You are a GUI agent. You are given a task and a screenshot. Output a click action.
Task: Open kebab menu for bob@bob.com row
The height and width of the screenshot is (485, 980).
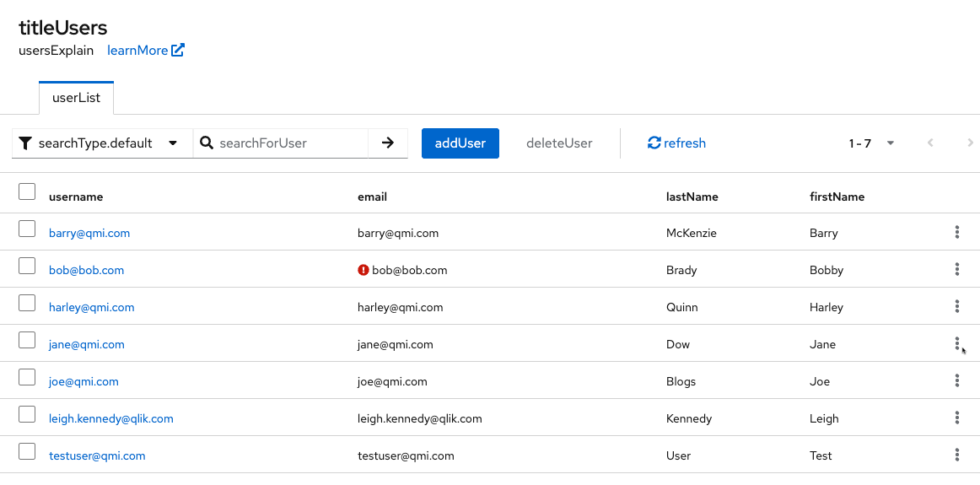[957, 269]
